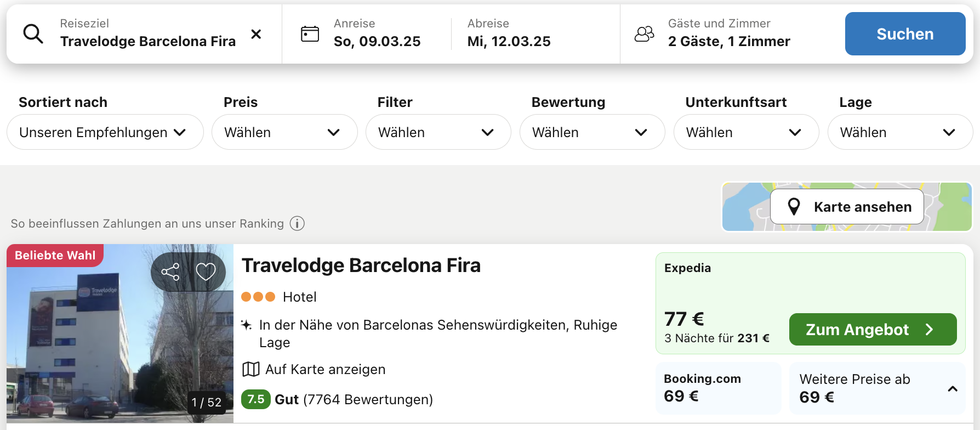
Task: Open the Gut (7764 Bewertungen) reviews
Action: pos(354,400)
